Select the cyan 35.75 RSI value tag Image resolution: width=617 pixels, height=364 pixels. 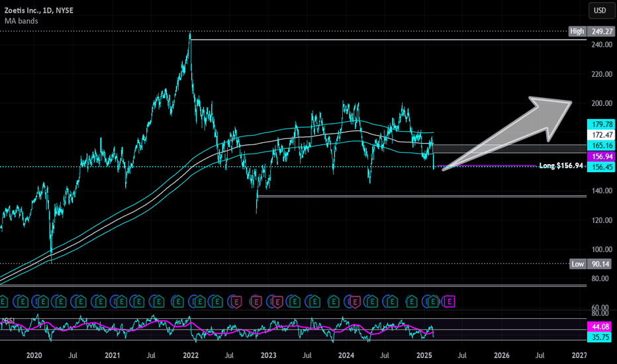(x=600, y=338)
